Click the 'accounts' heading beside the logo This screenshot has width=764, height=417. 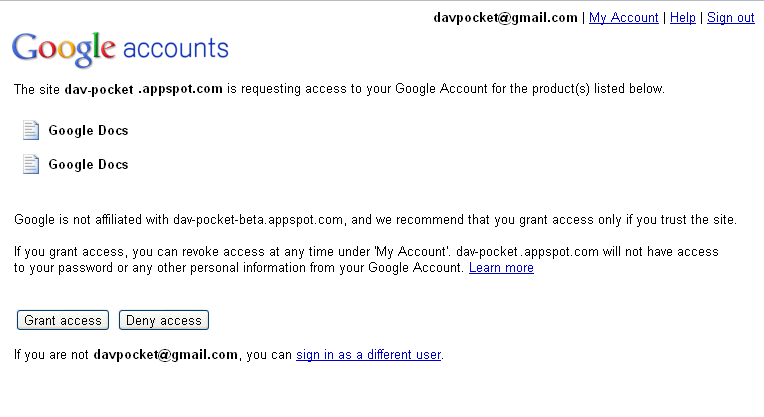(175, 48)
